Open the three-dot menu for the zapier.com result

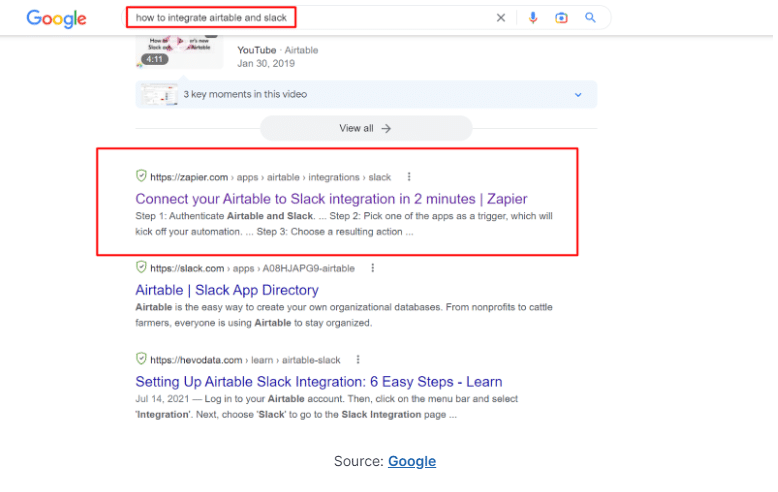coord(409,177)
